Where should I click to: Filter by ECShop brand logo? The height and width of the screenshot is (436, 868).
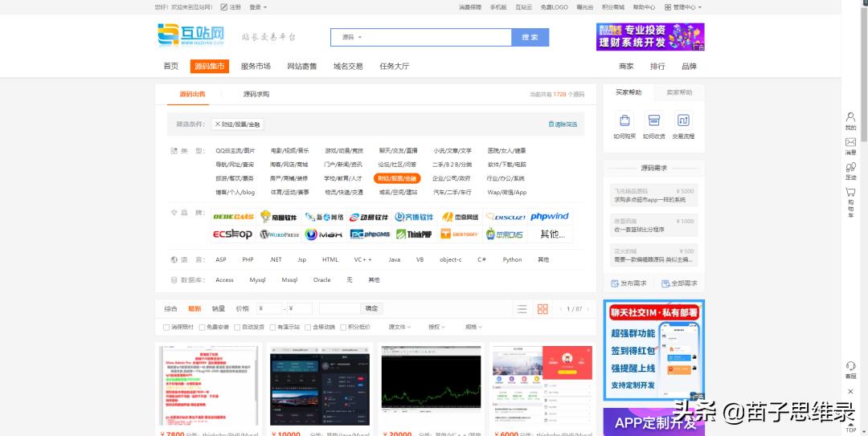[233, 234]
